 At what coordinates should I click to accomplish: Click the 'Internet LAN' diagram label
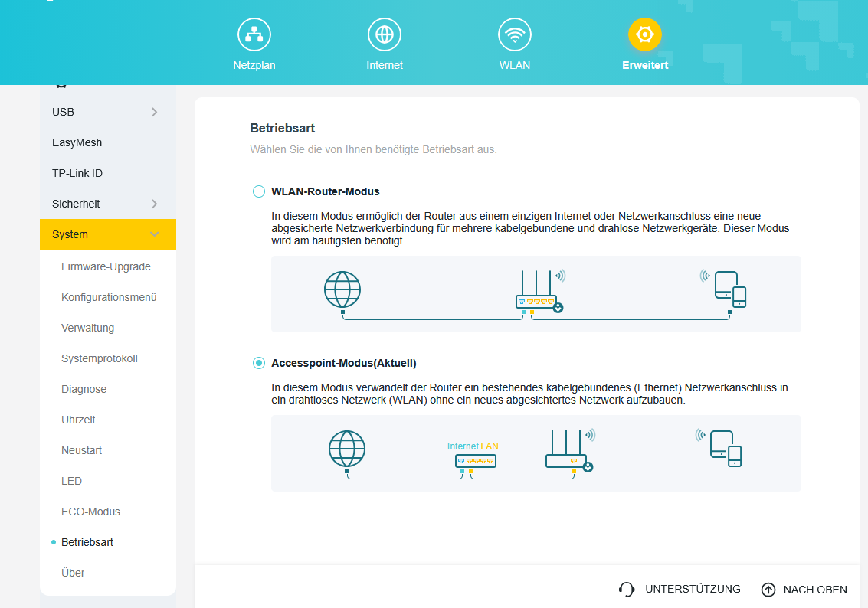coord(473,446)
